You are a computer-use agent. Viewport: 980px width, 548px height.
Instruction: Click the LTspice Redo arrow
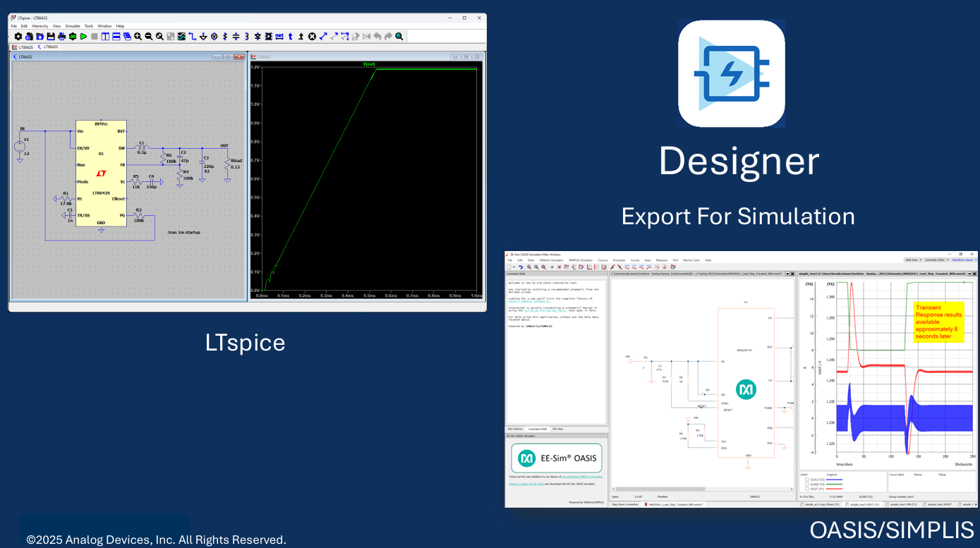click(x=388, y=36)
